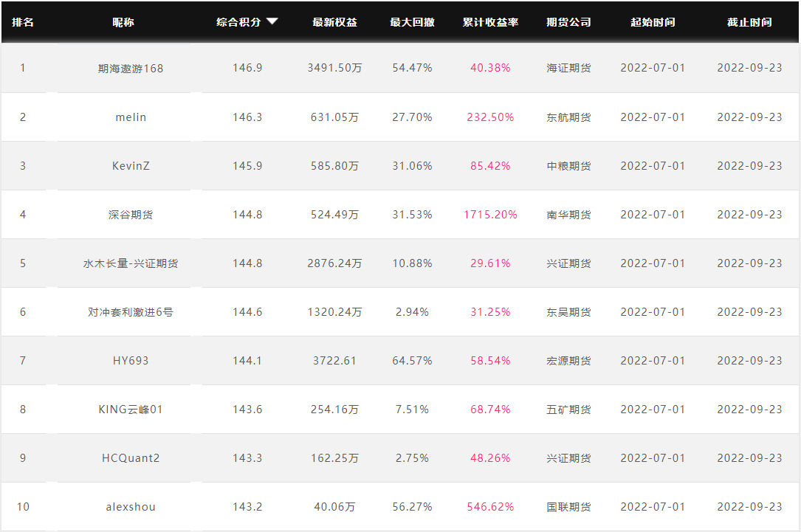Click the 期货公司 column header
The width and height of the screenshot is (801, 532).
tap(568, 22)
